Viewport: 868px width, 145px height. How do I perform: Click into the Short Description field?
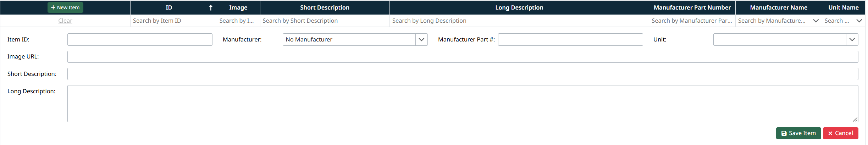(x=463, y=74)
